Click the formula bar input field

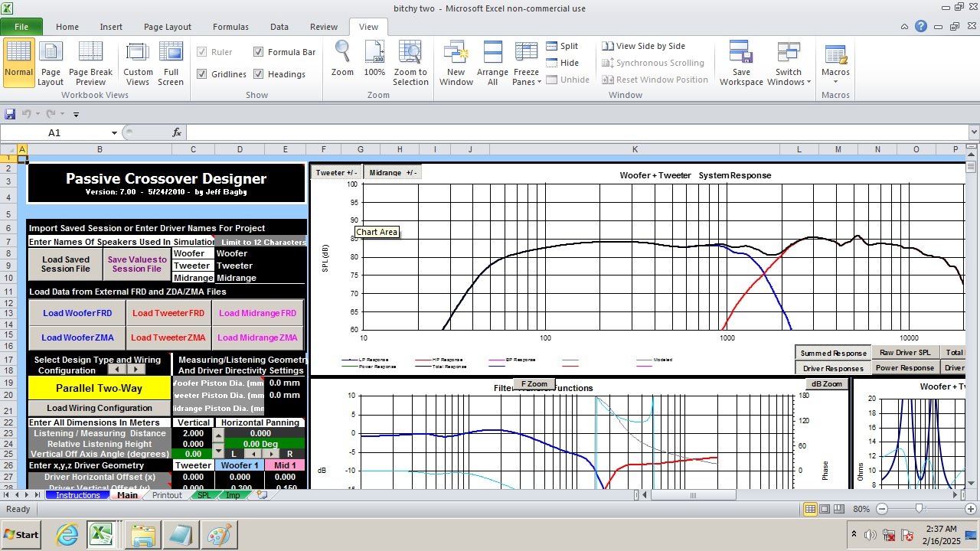pyautogui.click(x=577, y=132)
